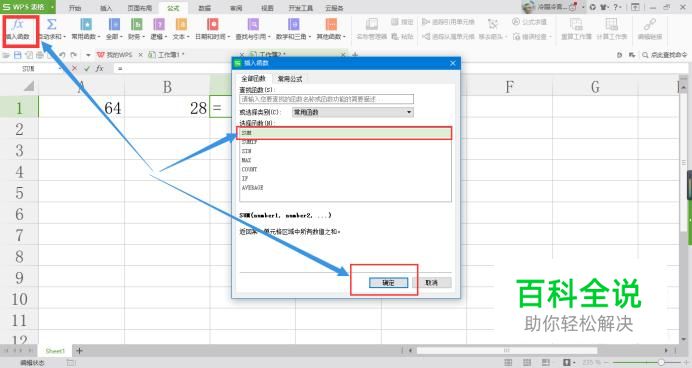
Task: Click the add new sheet plus icon
Action: pos(79,351)
